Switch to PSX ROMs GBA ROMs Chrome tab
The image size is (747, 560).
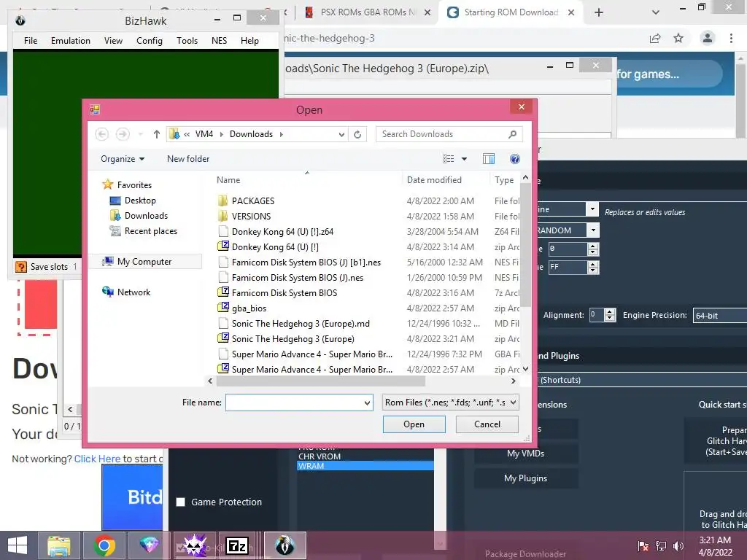368,12
